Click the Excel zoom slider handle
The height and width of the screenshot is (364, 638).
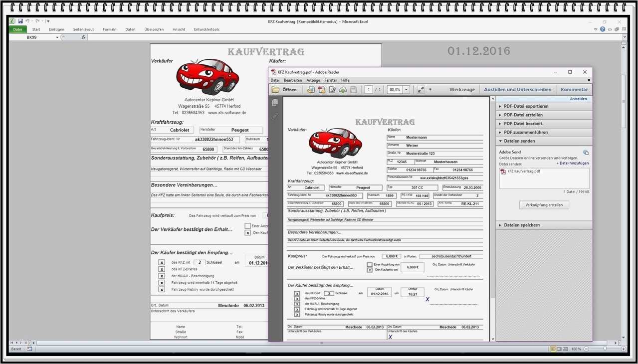click(605, 349)
